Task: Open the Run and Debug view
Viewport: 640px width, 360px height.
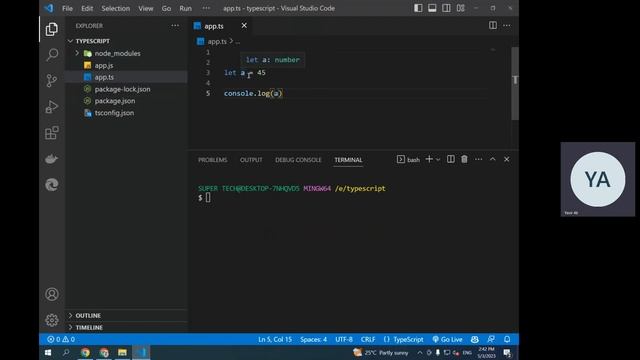Action: [51, 107]
